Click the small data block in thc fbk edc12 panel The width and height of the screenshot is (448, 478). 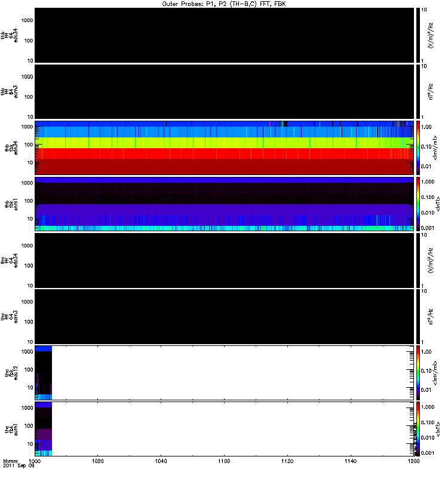(44, 373)
